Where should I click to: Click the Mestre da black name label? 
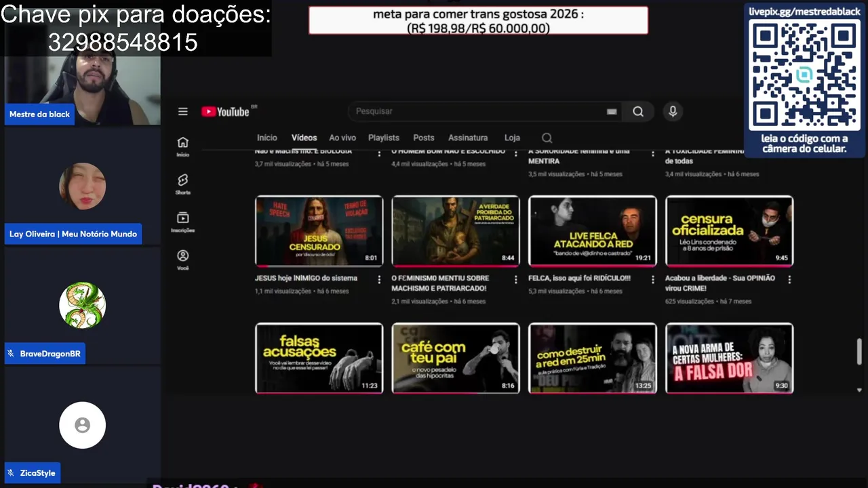(x=39, y=115)
